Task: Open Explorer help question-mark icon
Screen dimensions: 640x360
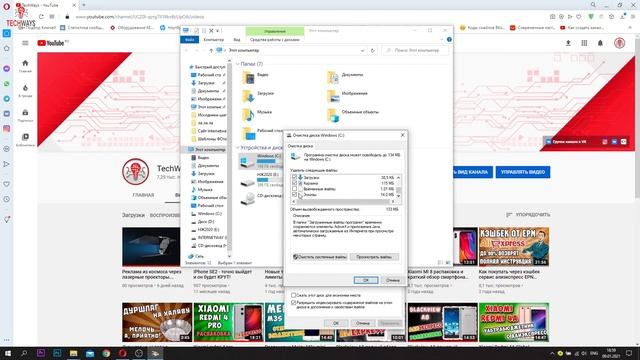Action: tap(449, 40)
